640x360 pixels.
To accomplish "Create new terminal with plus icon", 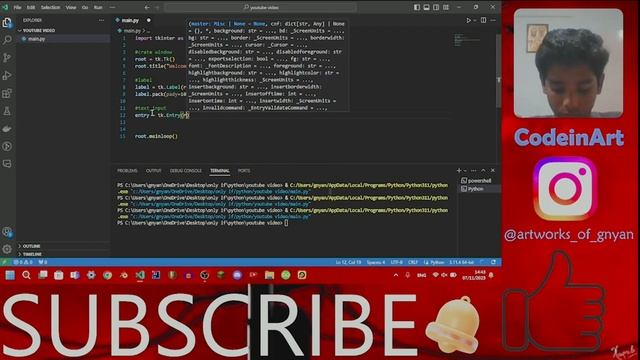I will click(x=459, y=170).
